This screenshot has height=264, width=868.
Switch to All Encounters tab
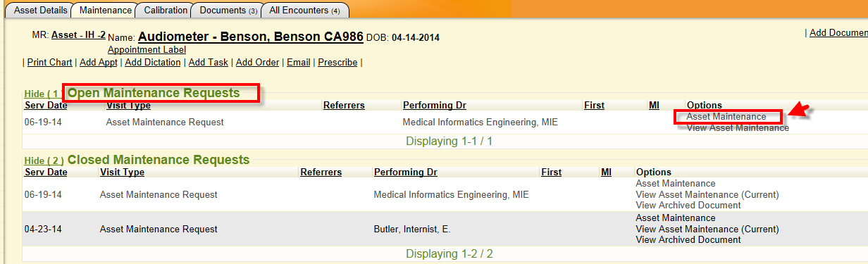304,11
